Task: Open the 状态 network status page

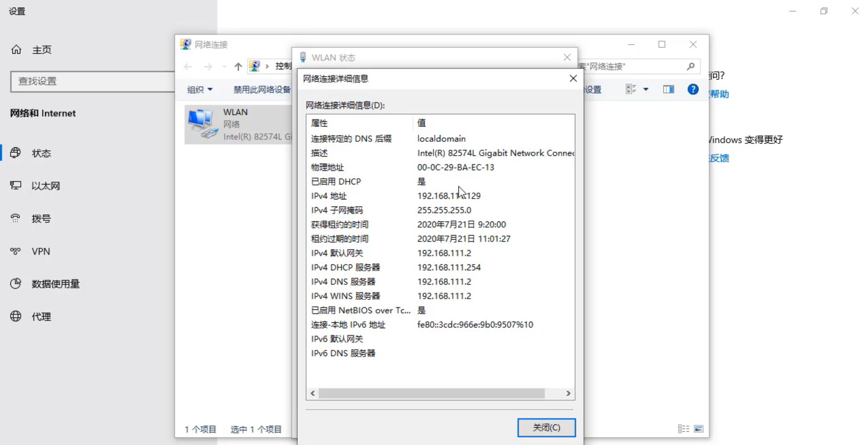Action: [x=41, y=153]
